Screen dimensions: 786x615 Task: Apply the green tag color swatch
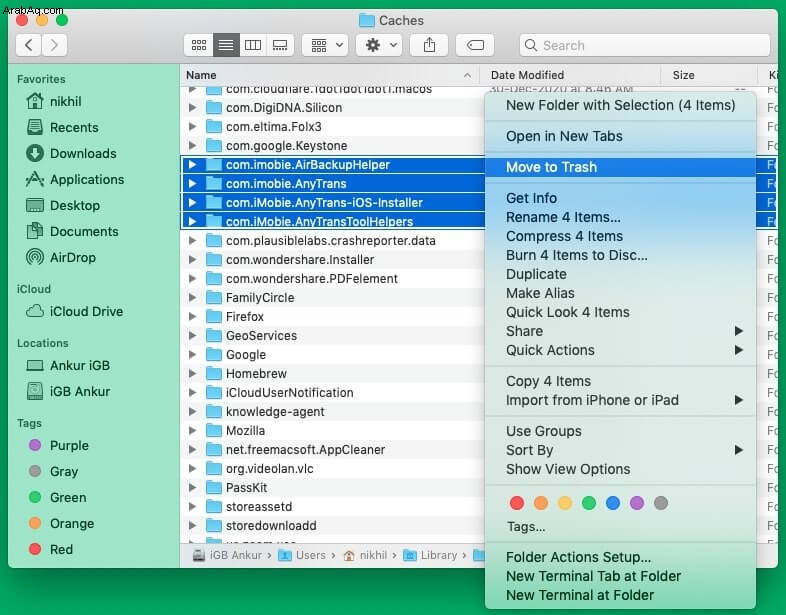[589, 503]
